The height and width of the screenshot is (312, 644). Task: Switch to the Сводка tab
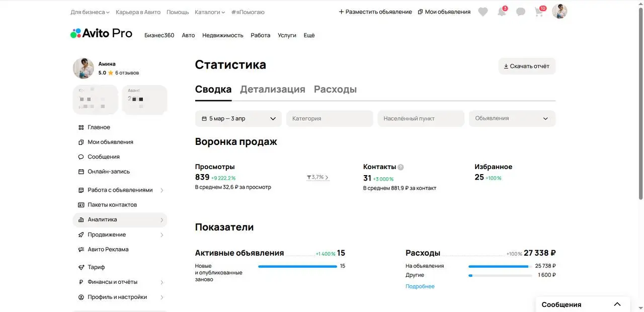pyautogui.click(x=213, y=90)
